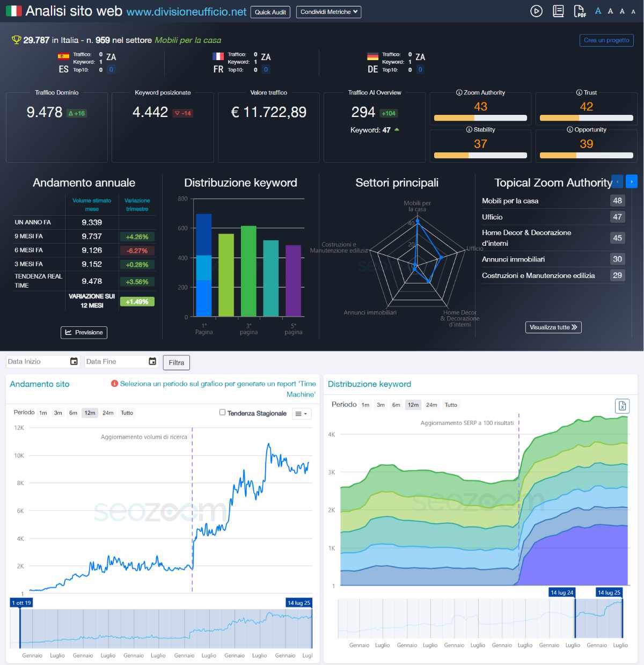Click the Quick Audit button
Viewport: 644px width, 665px height.
(x=270, y=12)
